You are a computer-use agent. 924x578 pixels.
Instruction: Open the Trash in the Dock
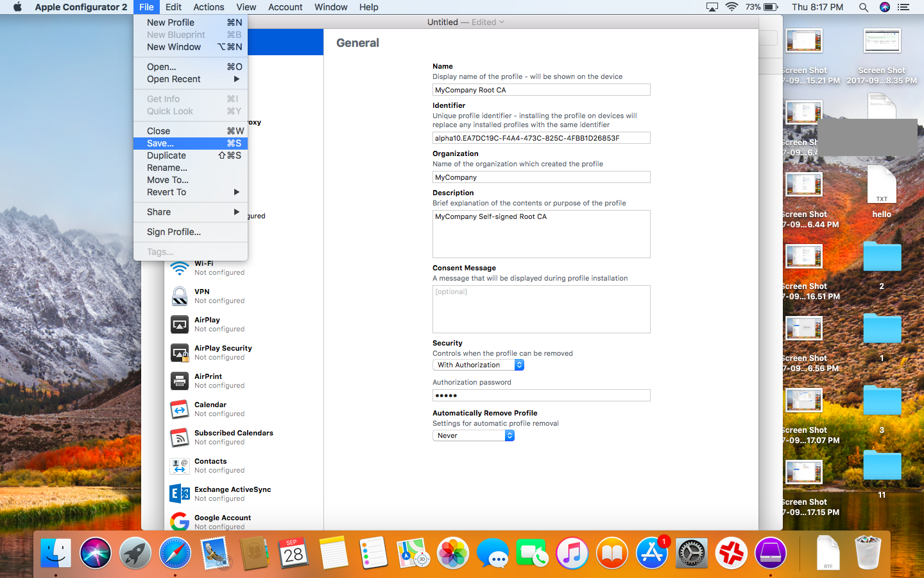point(868,553)
